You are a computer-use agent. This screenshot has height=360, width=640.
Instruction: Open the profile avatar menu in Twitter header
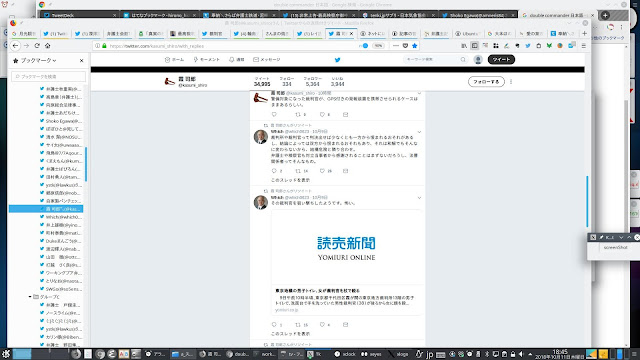[x=478, y=60]
